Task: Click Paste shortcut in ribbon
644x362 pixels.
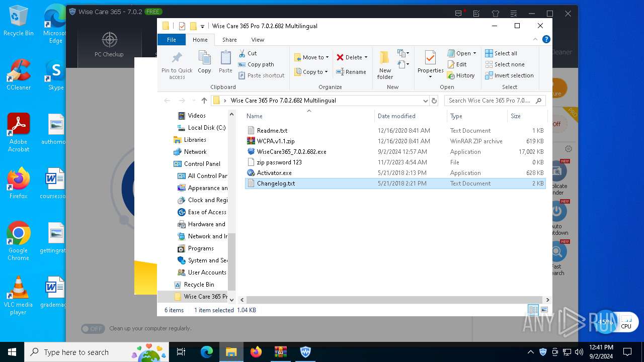Action: [x=261, y=75]
